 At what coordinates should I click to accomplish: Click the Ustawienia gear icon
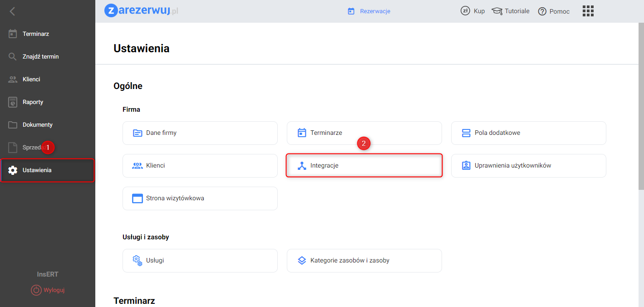tap(13, 170)
